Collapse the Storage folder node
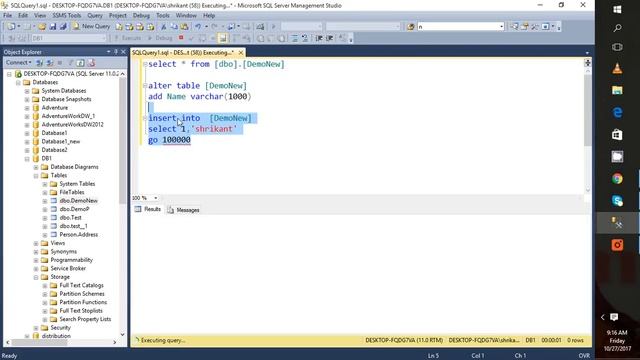 click(x=36, y=277)
